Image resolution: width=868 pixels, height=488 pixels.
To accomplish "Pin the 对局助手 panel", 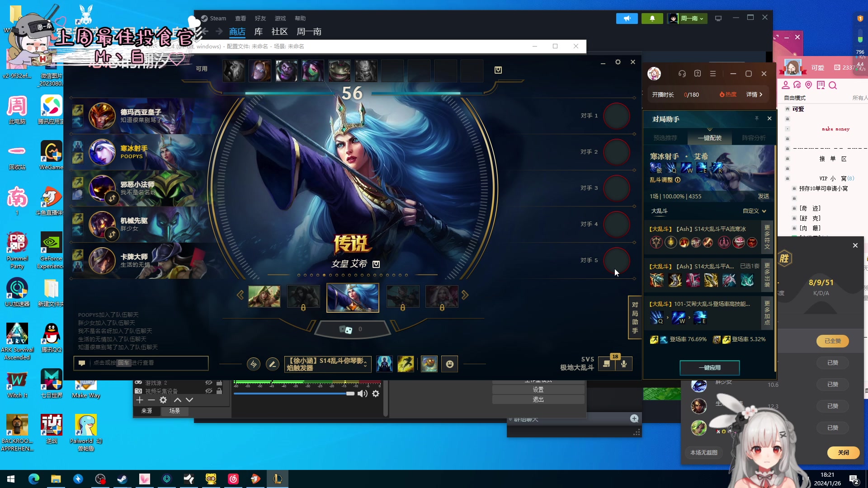I will pyautogui.click(x=756, y=118).
